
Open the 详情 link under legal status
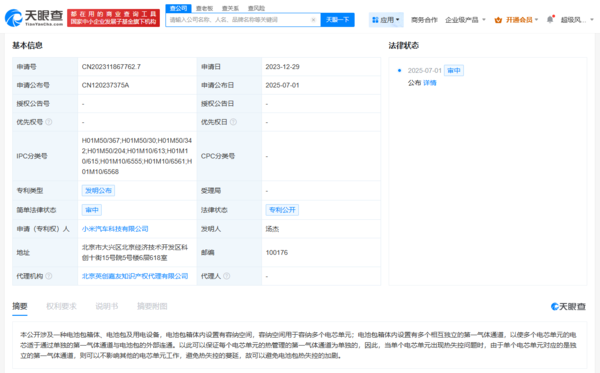pos(430,83)
